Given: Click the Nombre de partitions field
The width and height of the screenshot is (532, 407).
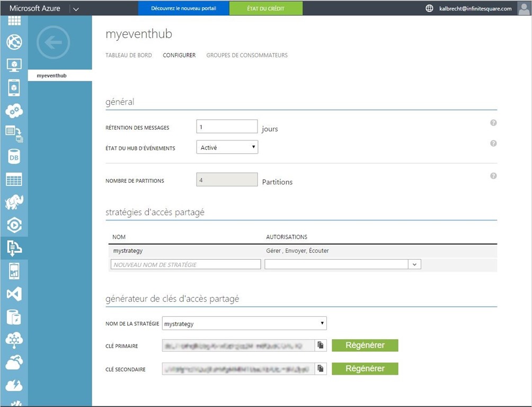Looking at the screenshot, I should point(227,180).
